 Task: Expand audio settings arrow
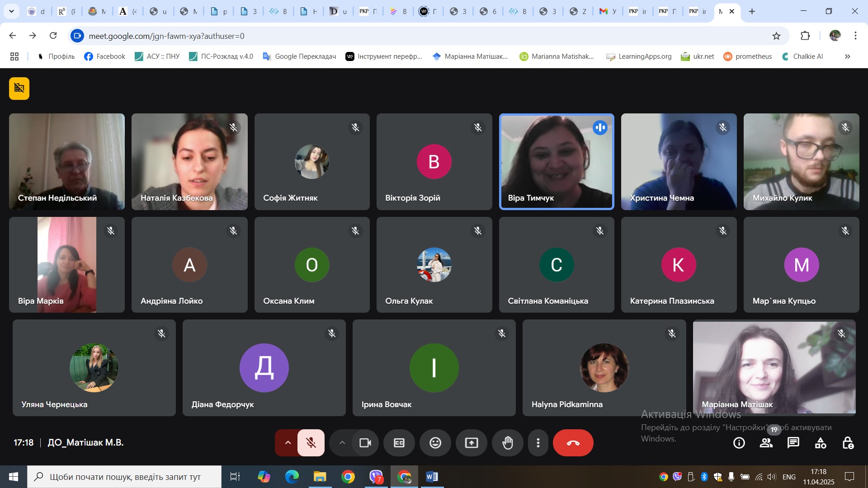point(288,443)
